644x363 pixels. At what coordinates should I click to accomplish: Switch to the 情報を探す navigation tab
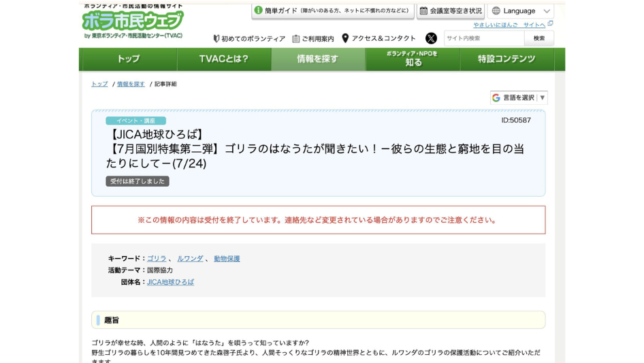point(318,59)
